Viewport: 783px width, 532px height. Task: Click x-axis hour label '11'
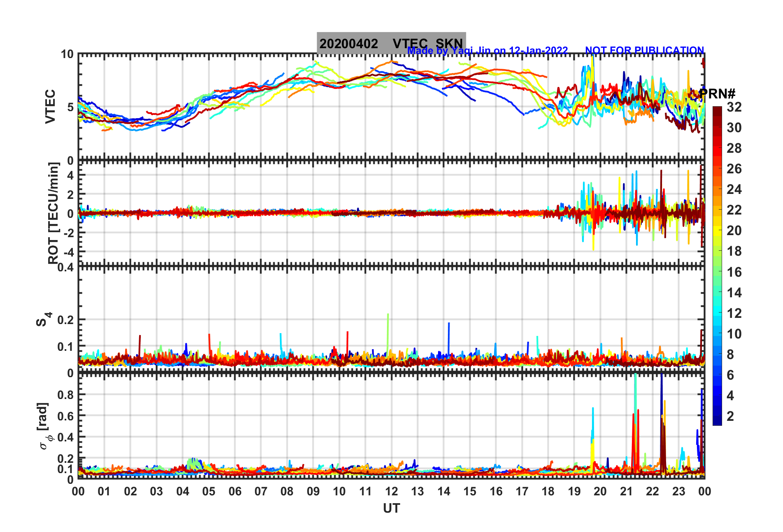pyautogui.click(x=366, y=492)
